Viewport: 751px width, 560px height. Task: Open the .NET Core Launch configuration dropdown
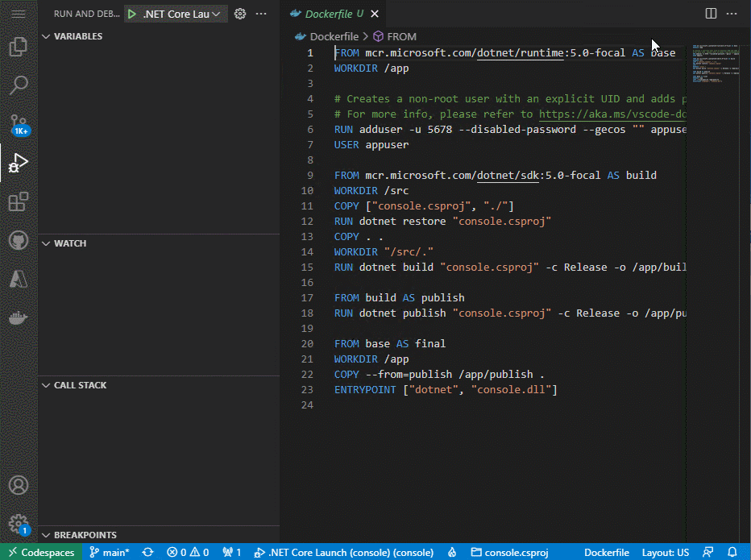pyautogui.click(x=181, y=14)
